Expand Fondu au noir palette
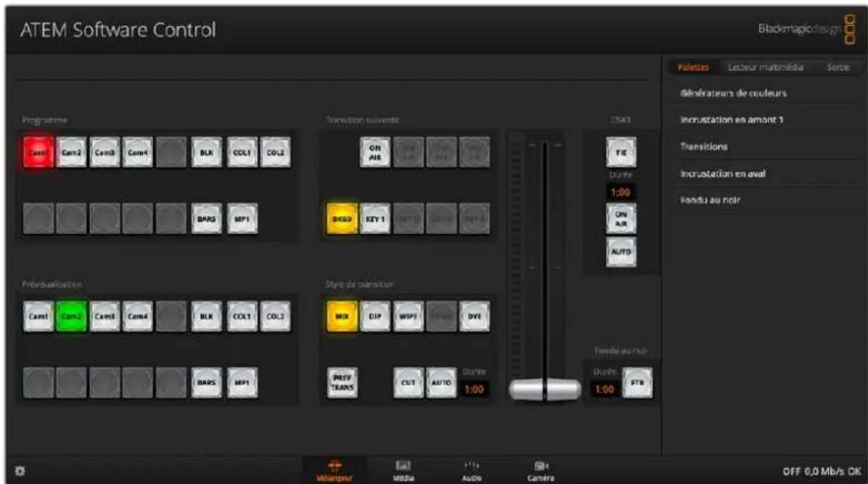The width and height of the screenshot is (868, 484). point(765,200)
